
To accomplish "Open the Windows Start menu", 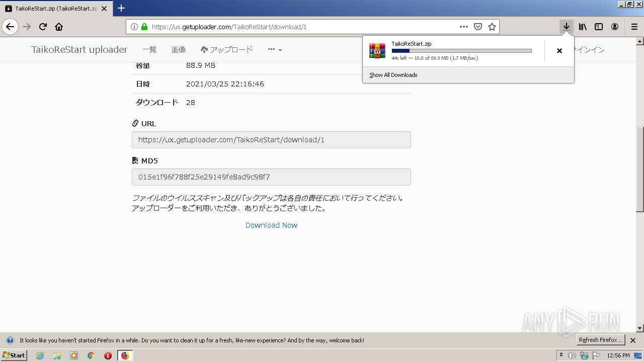I will [14, 355].
